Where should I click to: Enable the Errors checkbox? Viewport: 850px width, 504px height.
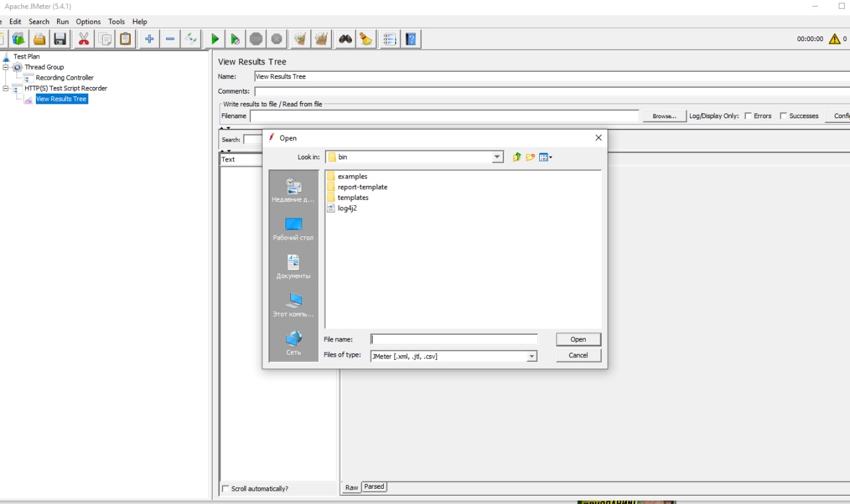748,116
